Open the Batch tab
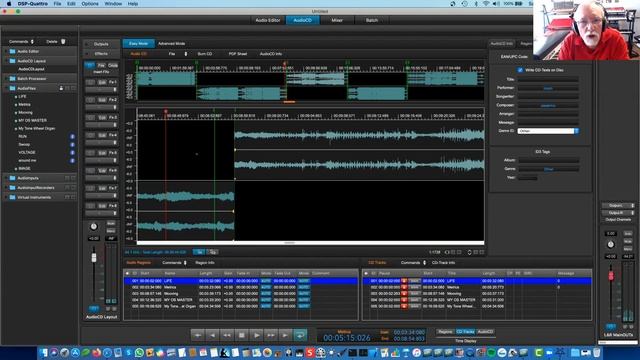The image size is (640, 360). point(371,20)
